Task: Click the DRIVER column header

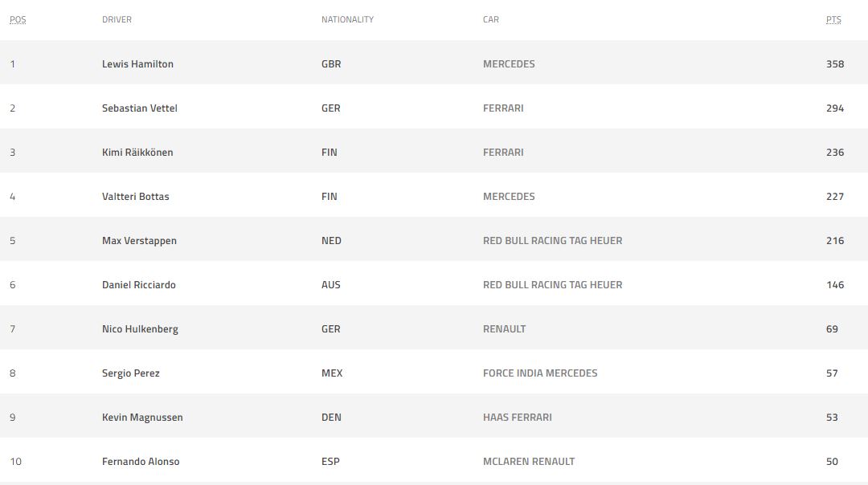Action: click(x=117, y=19)
